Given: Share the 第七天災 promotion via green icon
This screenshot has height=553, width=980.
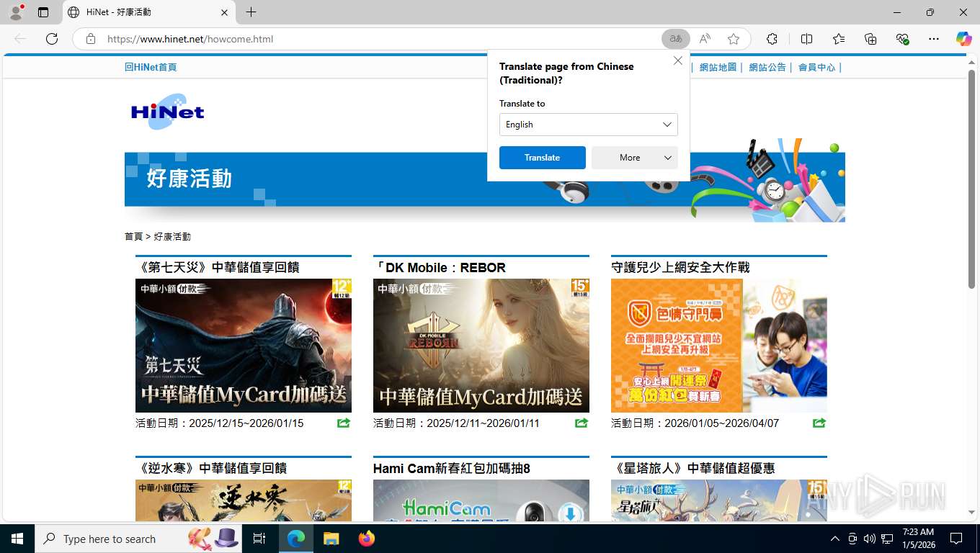Looking at the screenshot, I should pyautogui.click(x=344, y=423).
